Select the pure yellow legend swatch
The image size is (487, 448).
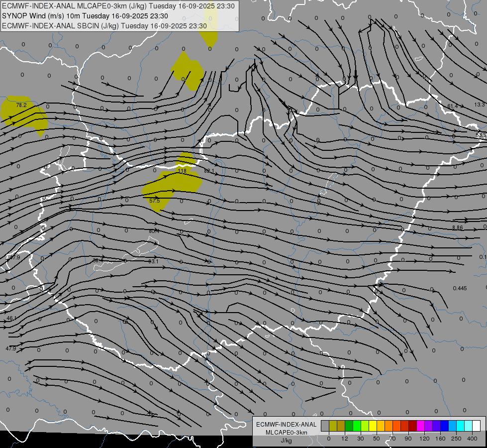tap(373, 426)
